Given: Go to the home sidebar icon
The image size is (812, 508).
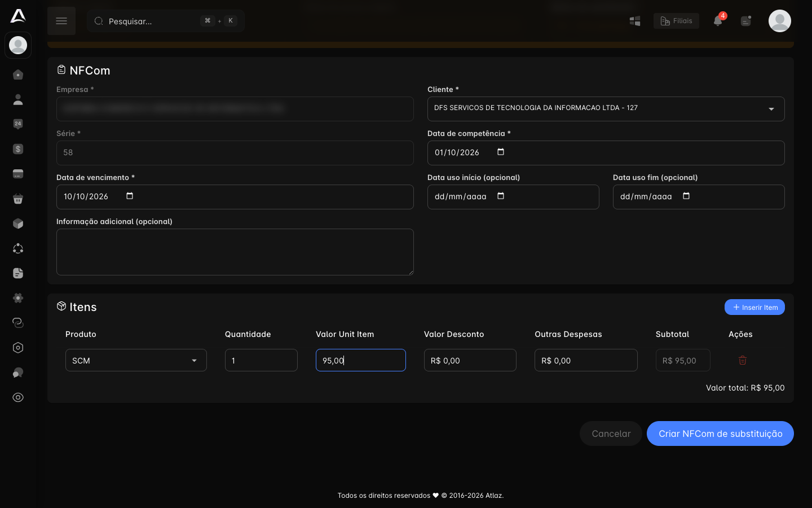Looking at the screenshot, I should pyautogui.click(x=18, y=75).
